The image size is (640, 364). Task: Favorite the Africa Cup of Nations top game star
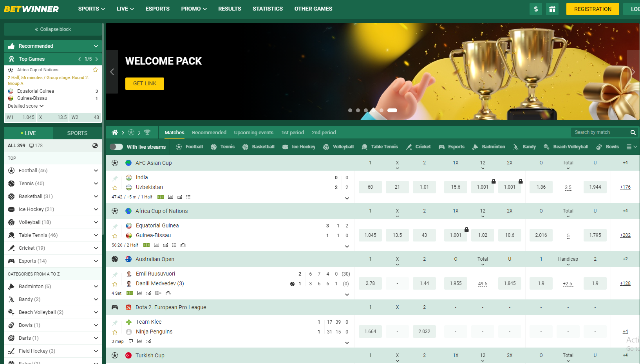(95, 70)
